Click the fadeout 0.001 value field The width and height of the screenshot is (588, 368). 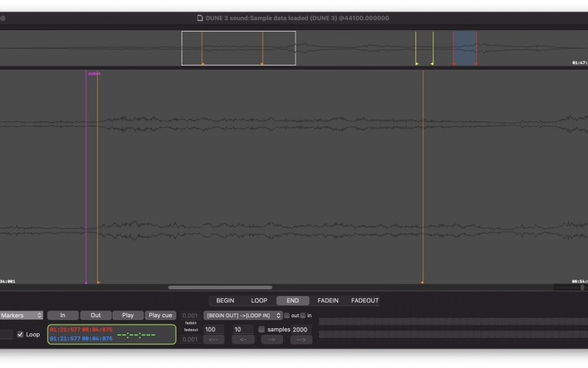pos(190,339)
